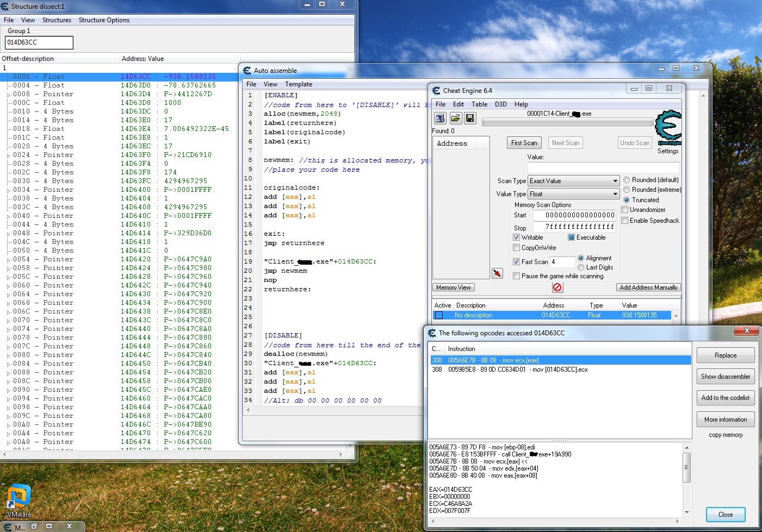762x532 pixels.
Task: Click the Value input field
Action: pos(603,167)
